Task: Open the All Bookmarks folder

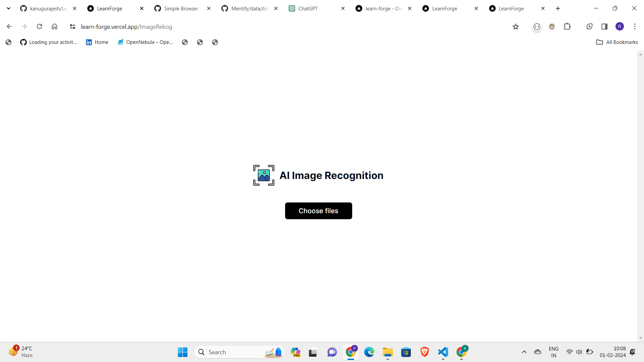Action: click(617, 42)
